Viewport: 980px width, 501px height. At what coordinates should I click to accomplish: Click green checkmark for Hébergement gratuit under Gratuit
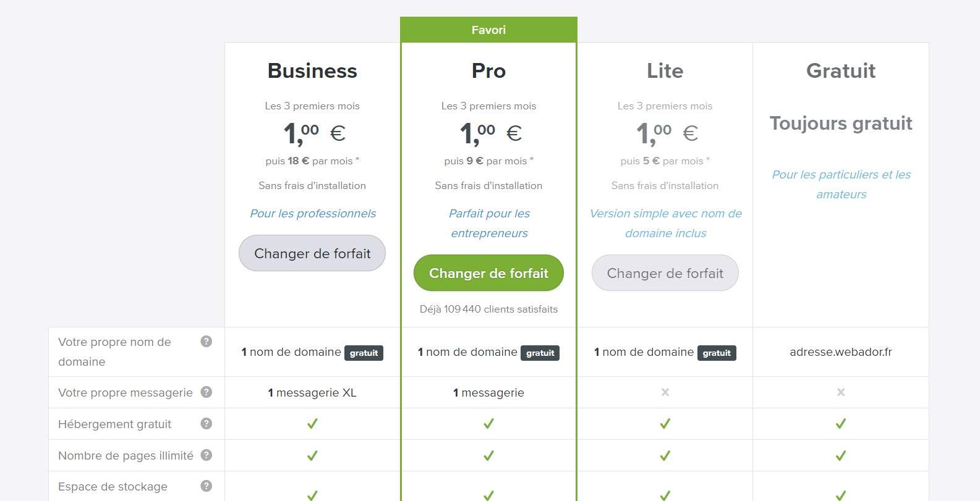point(841,424)
